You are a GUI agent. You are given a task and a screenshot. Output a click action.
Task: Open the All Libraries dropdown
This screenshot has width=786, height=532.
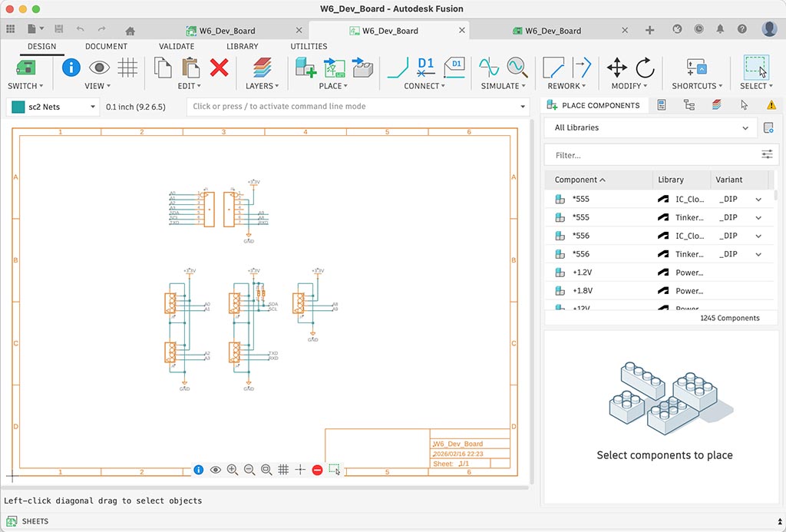pyautogui.click(x=649, y=127)
